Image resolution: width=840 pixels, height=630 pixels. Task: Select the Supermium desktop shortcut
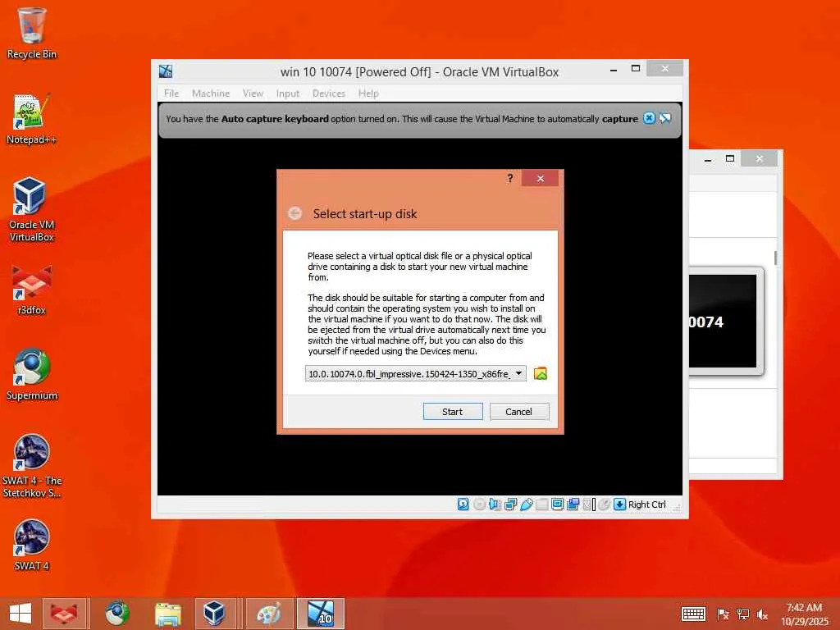[32, 374]
